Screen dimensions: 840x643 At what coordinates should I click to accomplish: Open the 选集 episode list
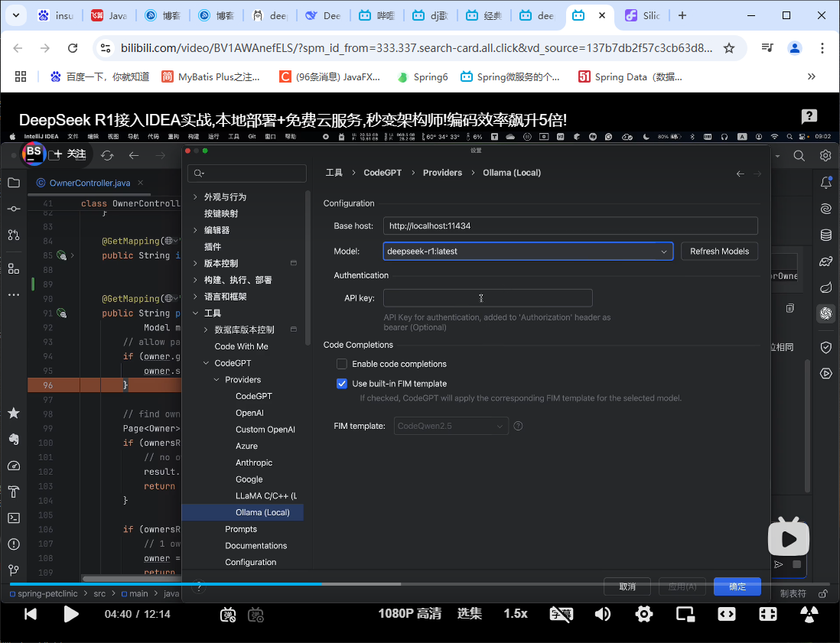click(469, 613)
